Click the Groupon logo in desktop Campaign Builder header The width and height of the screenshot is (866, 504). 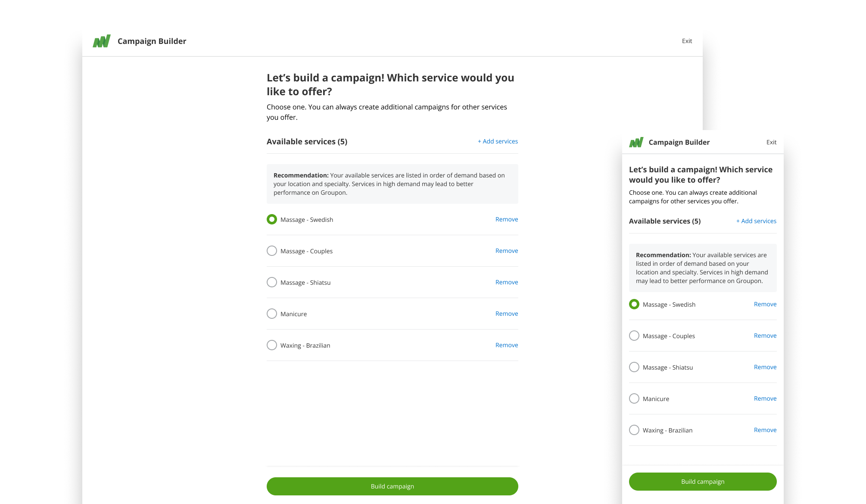(102, 41)
